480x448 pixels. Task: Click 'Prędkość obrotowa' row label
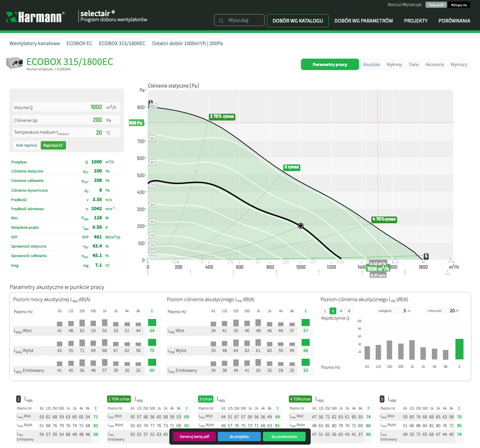(x=27, y=209)
